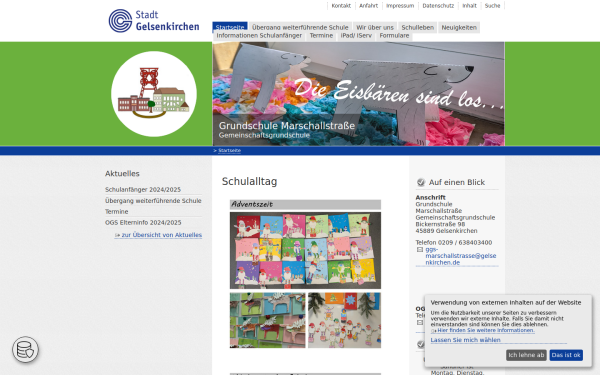
Task: Click Grundschule Marschallstraße banner title
Action: point(287,126)
